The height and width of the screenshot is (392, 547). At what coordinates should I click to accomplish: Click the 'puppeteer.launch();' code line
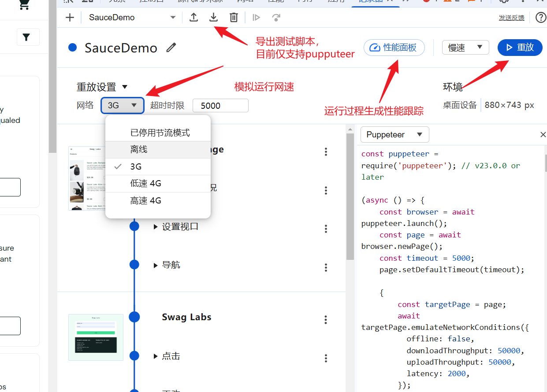[404, 223]
